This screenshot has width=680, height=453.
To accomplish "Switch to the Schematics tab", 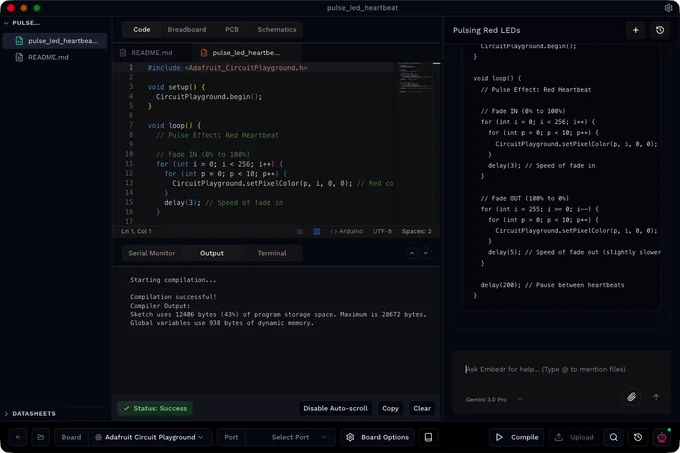I will pyautogui.click(x=277, y=29).
